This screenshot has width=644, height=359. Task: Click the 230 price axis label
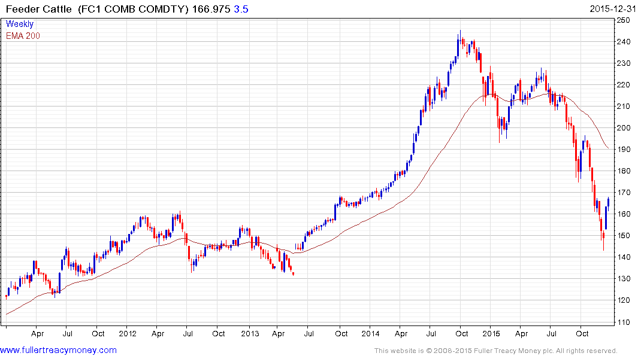[x=624, y=63]
